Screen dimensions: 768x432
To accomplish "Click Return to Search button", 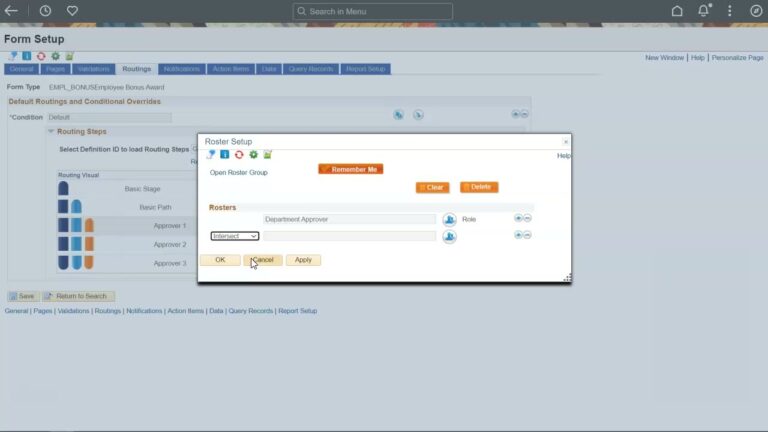I will 78,296.
